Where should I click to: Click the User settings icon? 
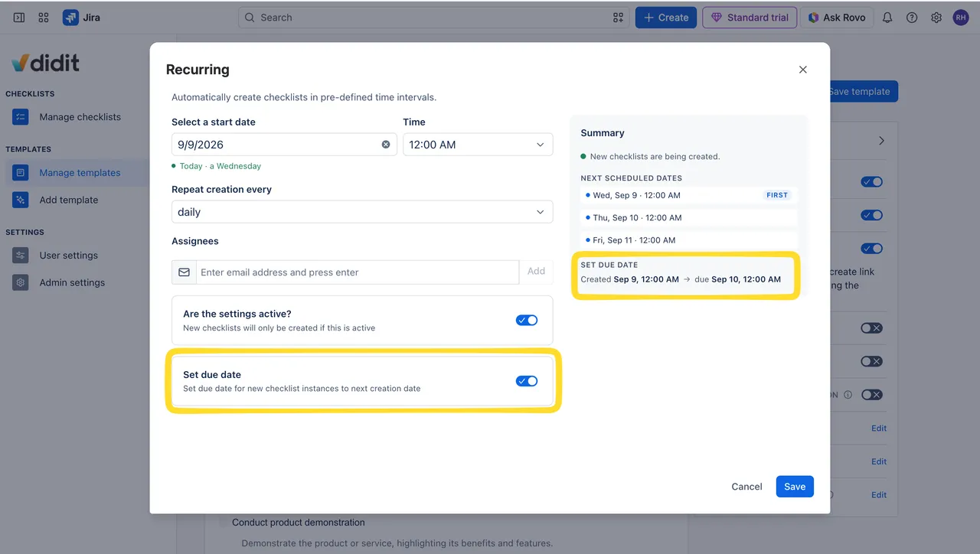[21, 256]
